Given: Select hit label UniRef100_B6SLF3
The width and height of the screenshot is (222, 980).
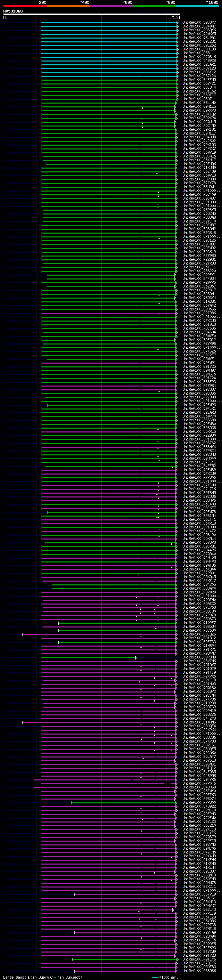Looking at the screenshot, I should coord(199,910).
